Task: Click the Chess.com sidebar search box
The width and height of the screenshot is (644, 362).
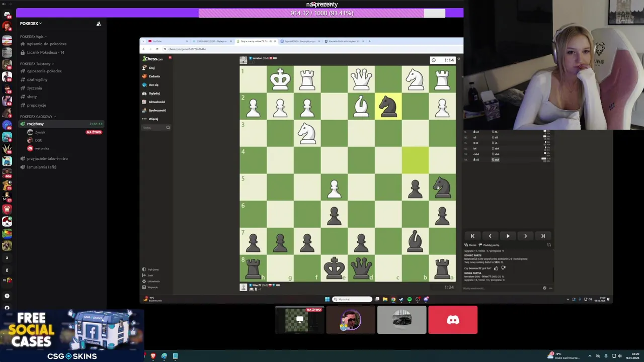Action: pos(156,128)
